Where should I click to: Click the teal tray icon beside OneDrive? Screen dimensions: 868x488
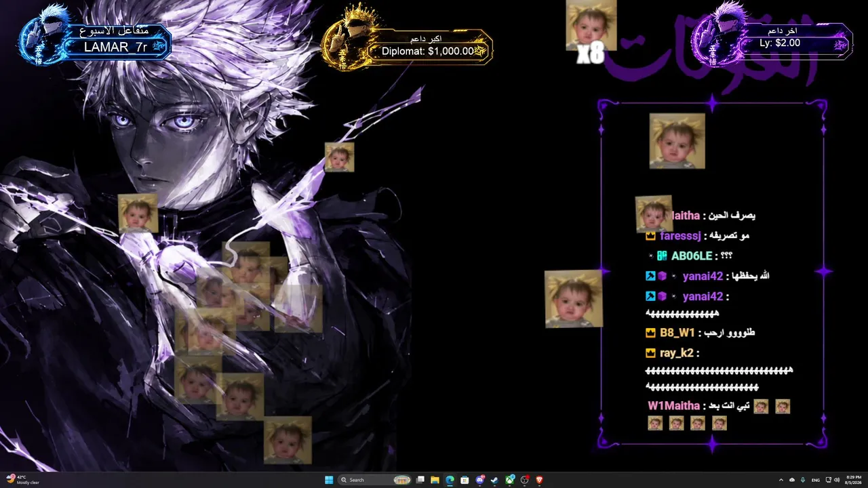pyautogui.click(x=803, y=480)
